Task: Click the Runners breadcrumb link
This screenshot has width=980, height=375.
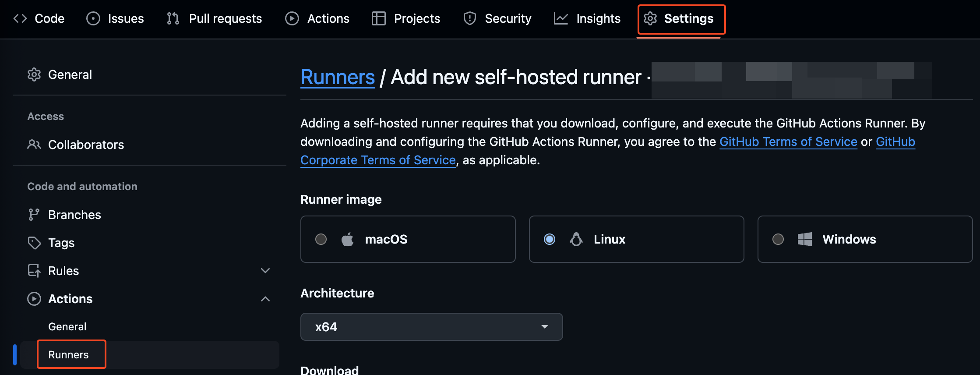Action: pyautogui.click(x=338, y=77)
